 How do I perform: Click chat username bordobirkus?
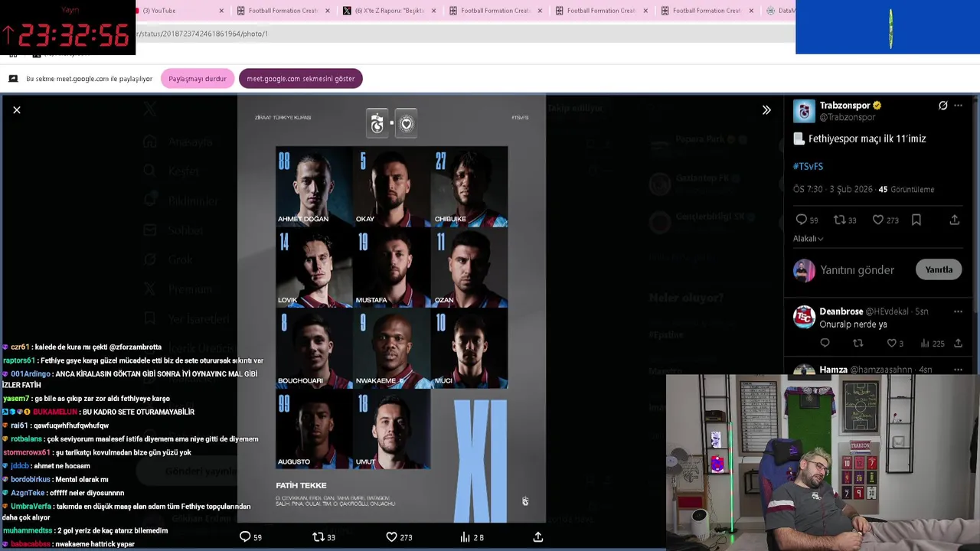[31, 480]
